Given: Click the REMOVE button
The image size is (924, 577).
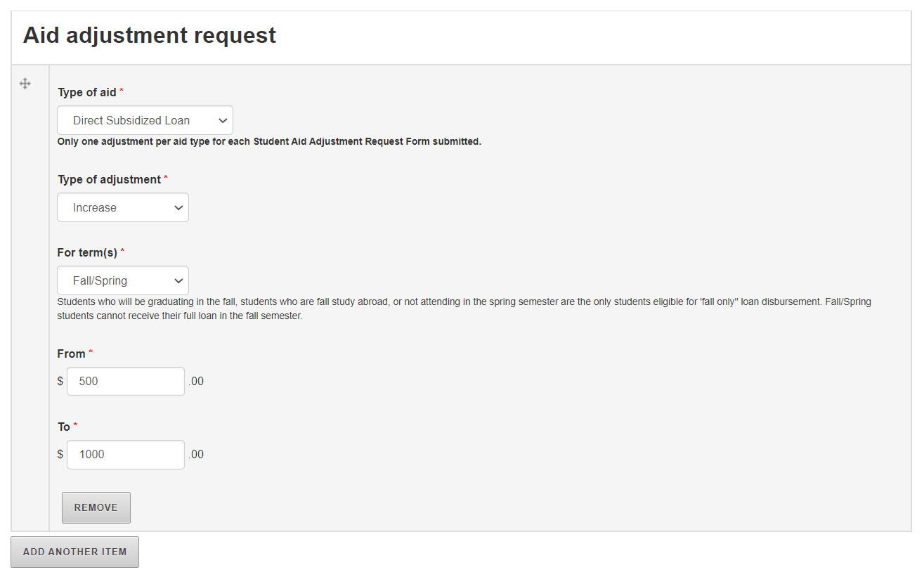Looking at the screenshot, I should (96, 507).
